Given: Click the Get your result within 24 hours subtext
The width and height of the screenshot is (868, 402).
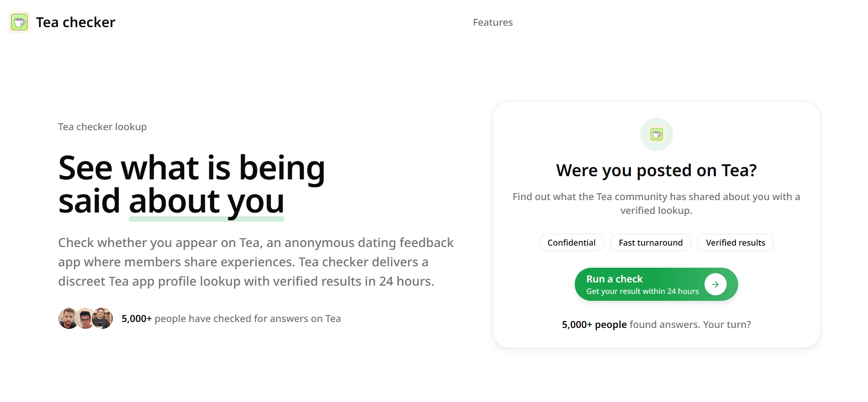Looking at the screenshot, I should pyautogui.click(x=642, y=291).
